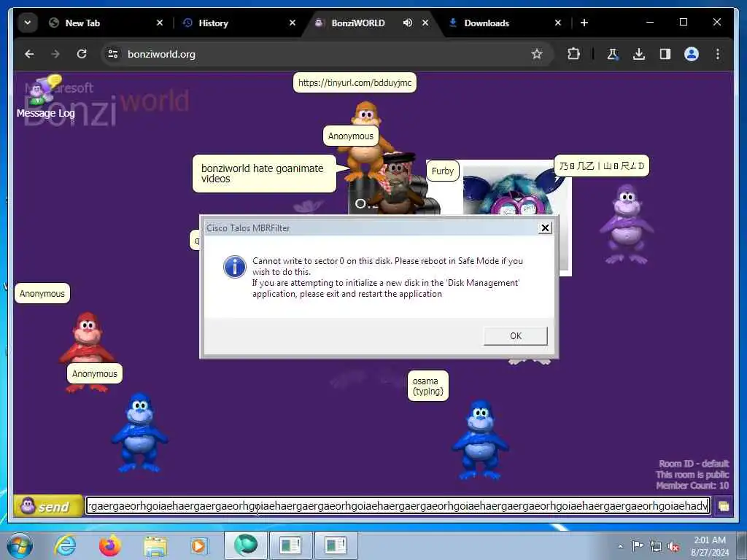Viewport: 747px width, 560px height.
Task: Open the Windows Start menu orb
Action: [x=20, y=546]
